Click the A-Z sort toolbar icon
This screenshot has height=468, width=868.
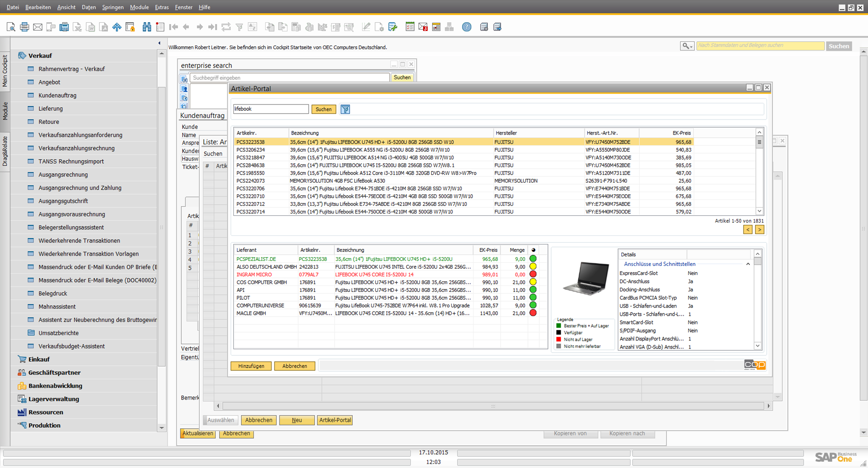click(x=253, y=27)
